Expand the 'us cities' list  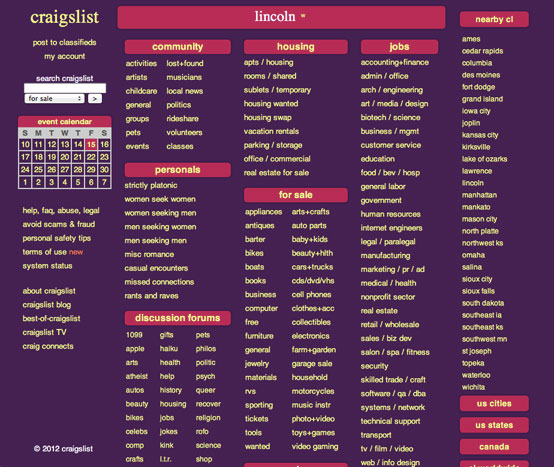point(494,403)
